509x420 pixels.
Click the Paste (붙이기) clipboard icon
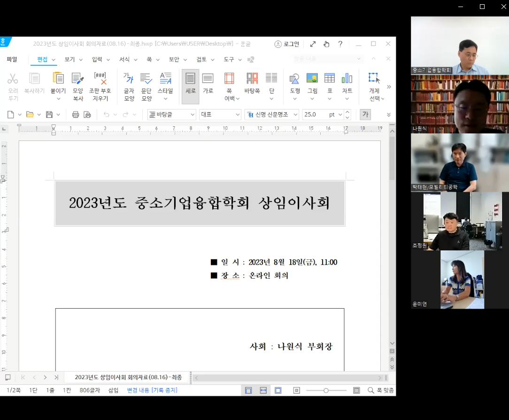pyautogui.click(x=58, y=78)
